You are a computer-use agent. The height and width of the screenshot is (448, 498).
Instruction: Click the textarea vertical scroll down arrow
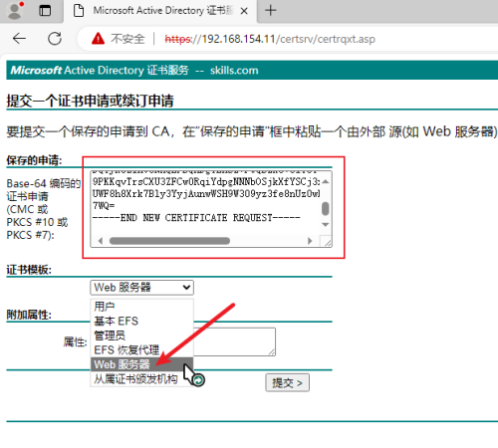[326, 225]
